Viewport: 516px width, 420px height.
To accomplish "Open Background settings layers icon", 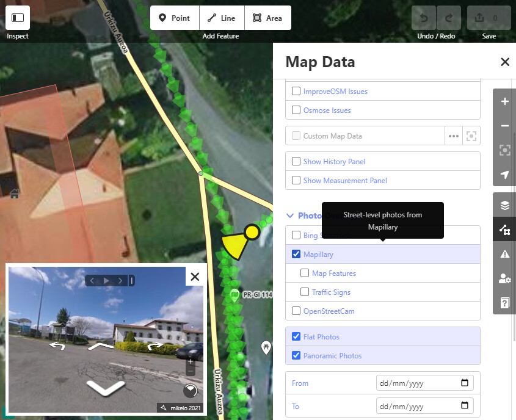I will click(x=505, y=205).
